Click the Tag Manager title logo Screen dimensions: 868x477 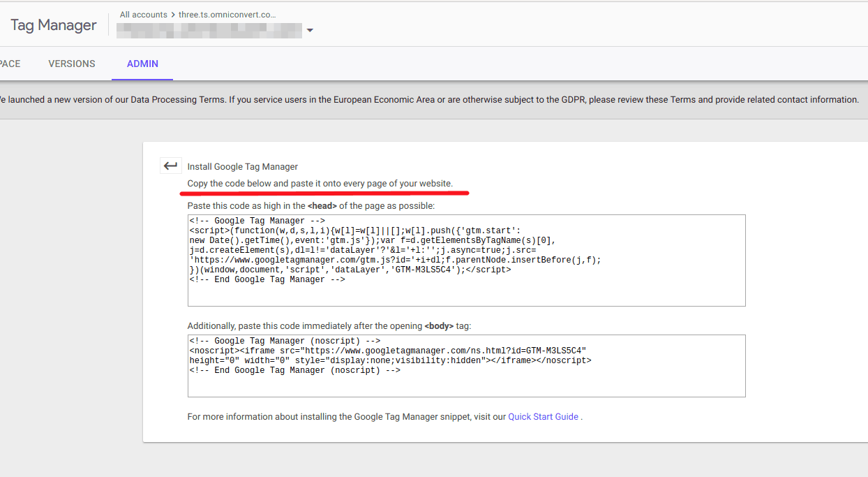pos(54,25)
